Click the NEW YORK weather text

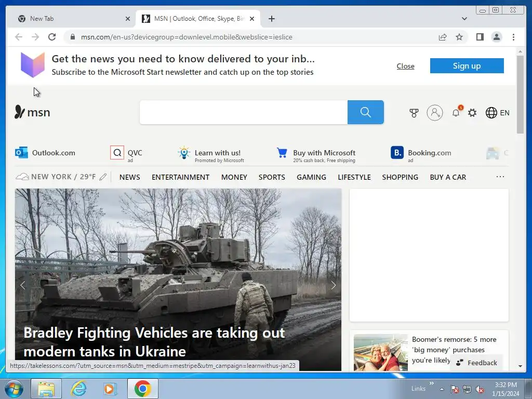point(63,177)
